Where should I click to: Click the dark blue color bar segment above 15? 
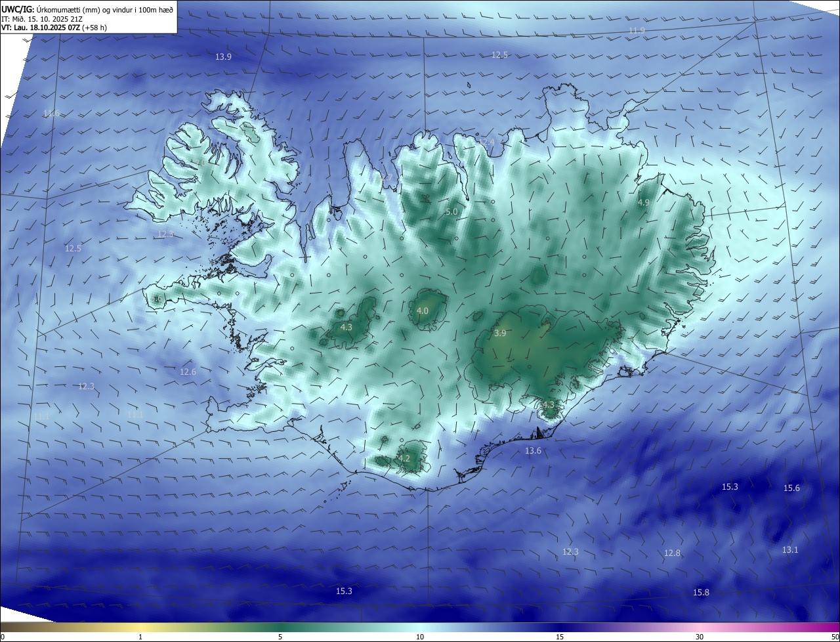(560, 627)
